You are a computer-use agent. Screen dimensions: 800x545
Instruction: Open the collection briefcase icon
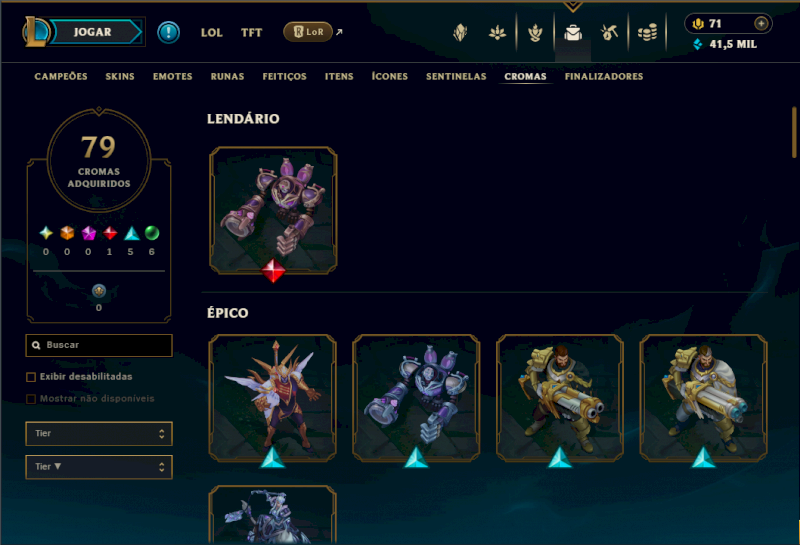pos(573,33)
